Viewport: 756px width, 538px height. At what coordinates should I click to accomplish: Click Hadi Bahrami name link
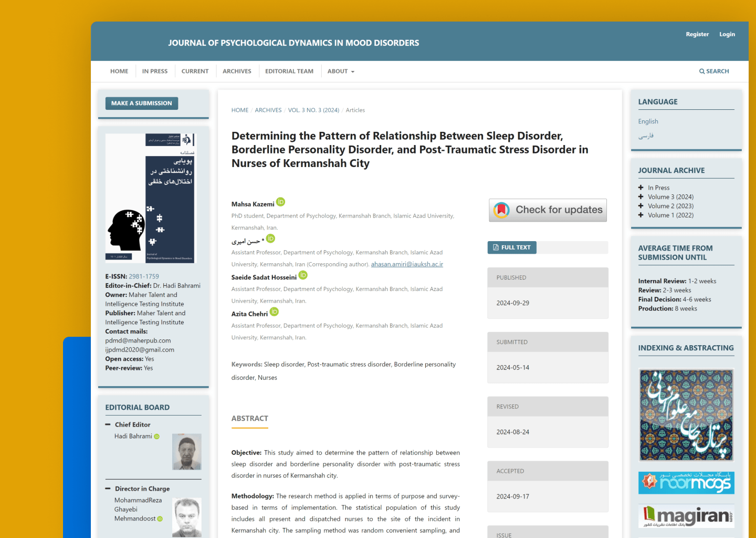(133, 436)
